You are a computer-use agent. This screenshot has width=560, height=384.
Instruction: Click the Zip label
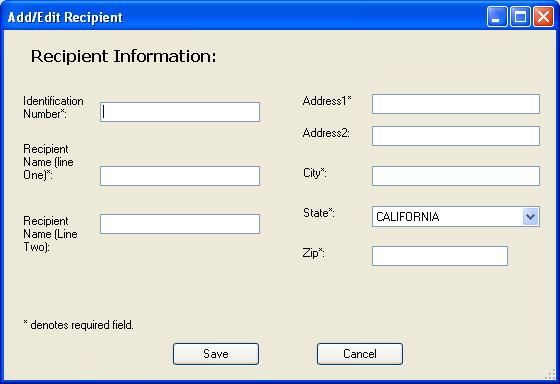[313, 253]
